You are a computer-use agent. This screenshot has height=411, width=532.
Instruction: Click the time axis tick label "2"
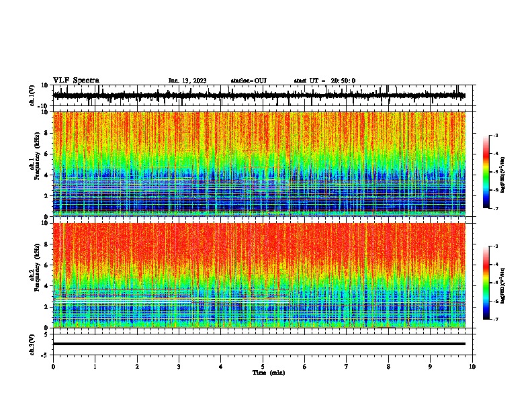137,367
